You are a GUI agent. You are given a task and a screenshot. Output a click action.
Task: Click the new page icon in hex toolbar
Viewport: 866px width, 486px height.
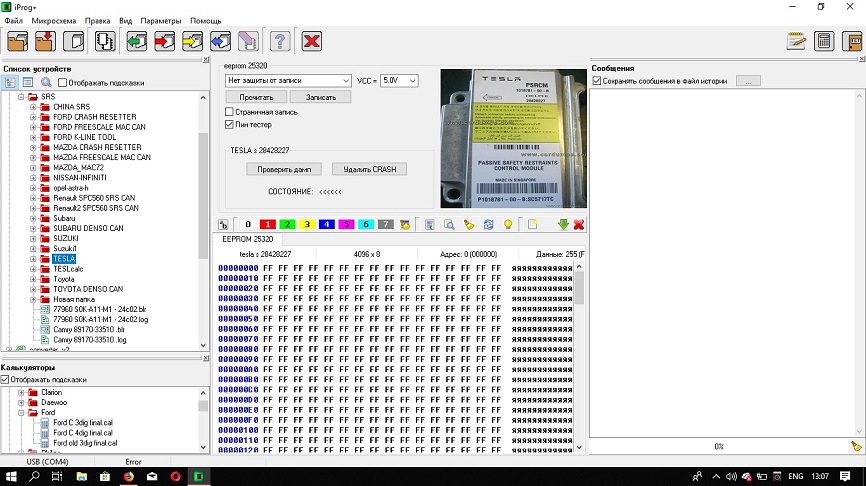tap(532, 224)
